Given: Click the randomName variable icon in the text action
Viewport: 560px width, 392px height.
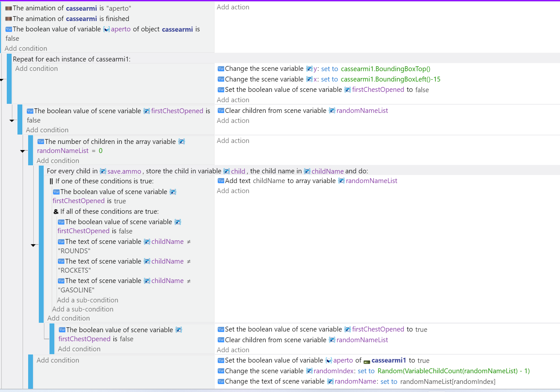Looking at the screenshot, I should (330, 382).
